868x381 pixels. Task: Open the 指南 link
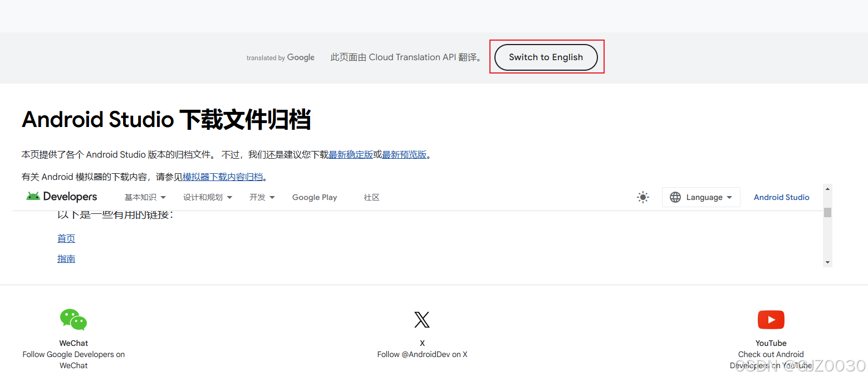pos(66,259)
